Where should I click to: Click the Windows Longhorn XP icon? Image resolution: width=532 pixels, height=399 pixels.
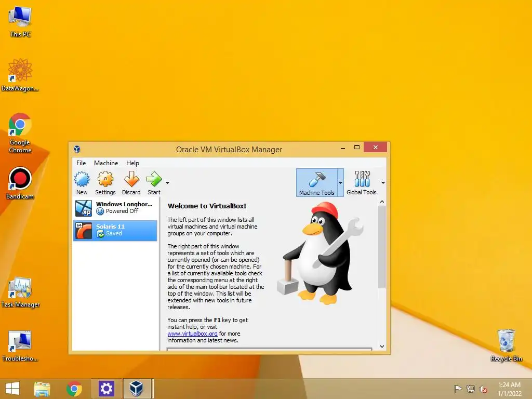(84, 208)
